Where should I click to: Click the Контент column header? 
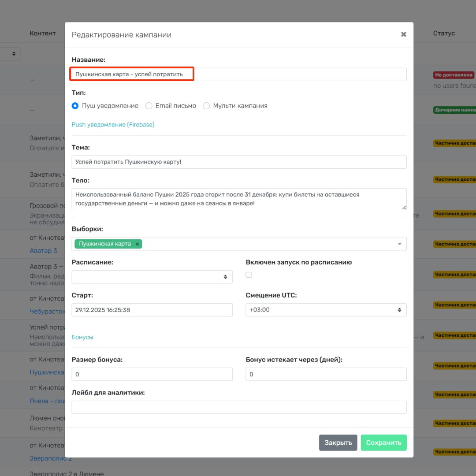pos(43,33)
